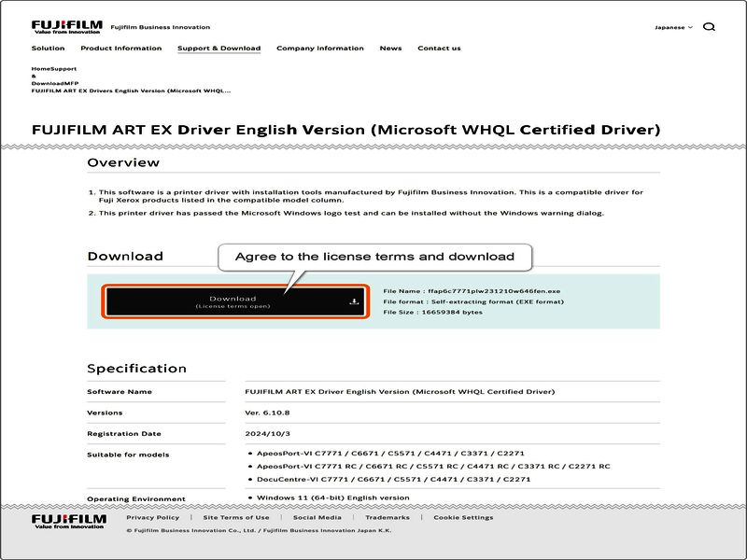Viewport: 747px width, 560px height.
Task: Open the Support & Download menu
Action: coord(219,49)
